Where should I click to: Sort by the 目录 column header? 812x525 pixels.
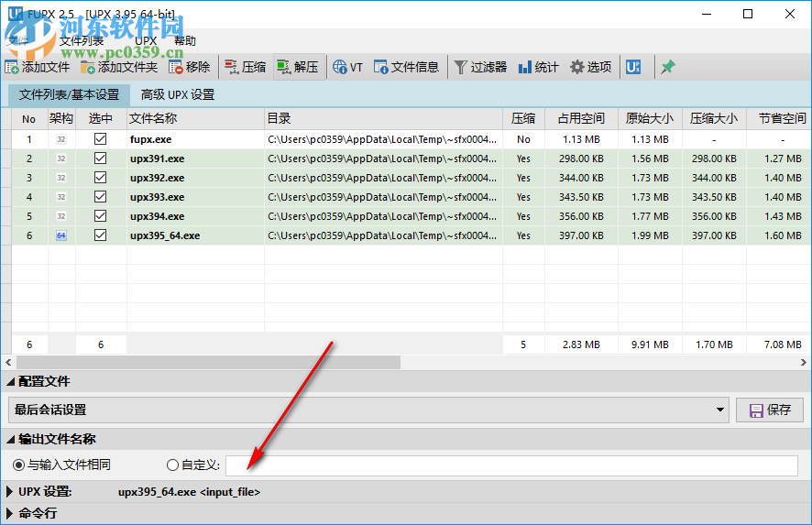click(383, 118)
